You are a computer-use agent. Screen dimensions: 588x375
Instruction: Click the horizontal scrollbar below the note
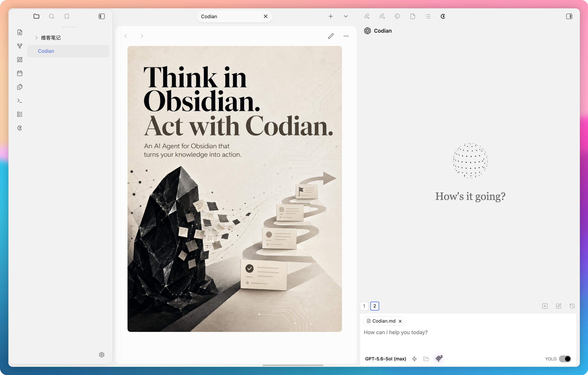point(293,365)
